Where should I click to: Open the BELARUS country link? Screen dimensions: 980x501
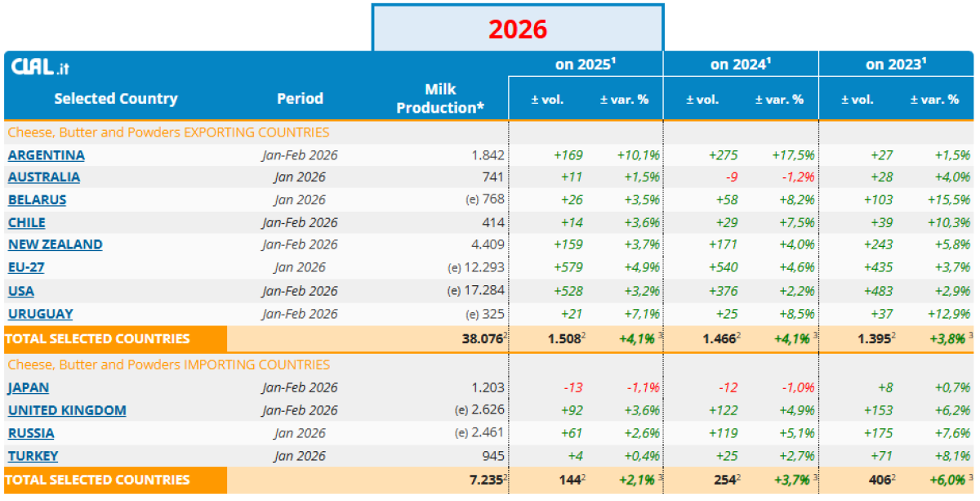tap(37, 200)
